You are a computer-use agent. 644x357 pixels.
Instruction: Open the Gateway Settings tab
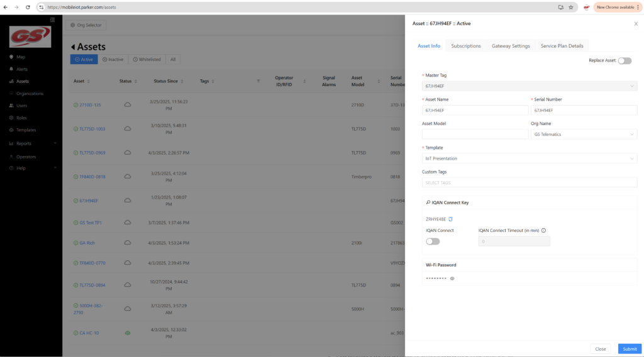coord(511,46)
